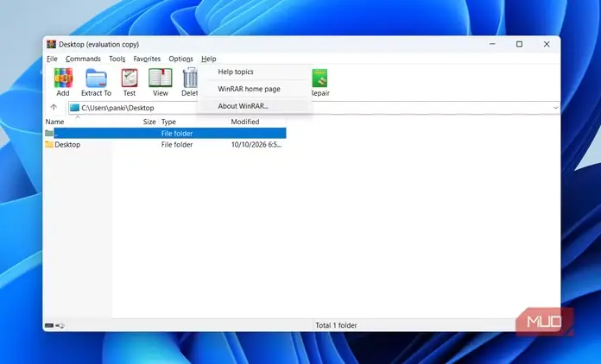
Task: Click the parent folder icon in first row
Action: pos(49,133)
